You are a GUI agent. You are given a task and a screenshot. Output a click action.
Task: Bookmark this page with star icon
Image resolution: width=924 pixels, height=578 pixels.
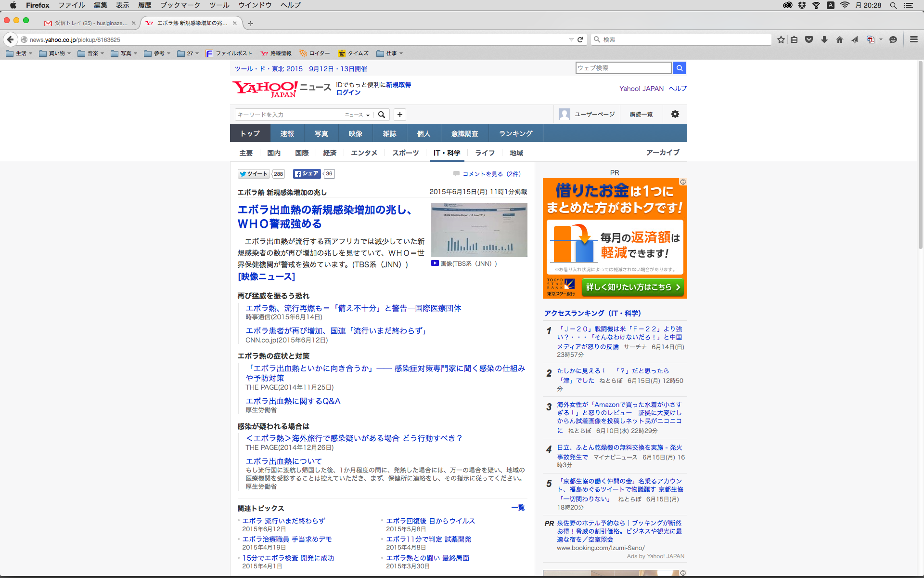781,39
